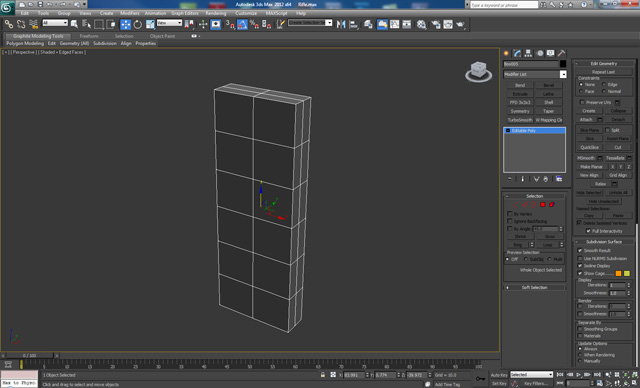Toggle the Split checkbox
This screenshot has width=640, height=388.
607,130
